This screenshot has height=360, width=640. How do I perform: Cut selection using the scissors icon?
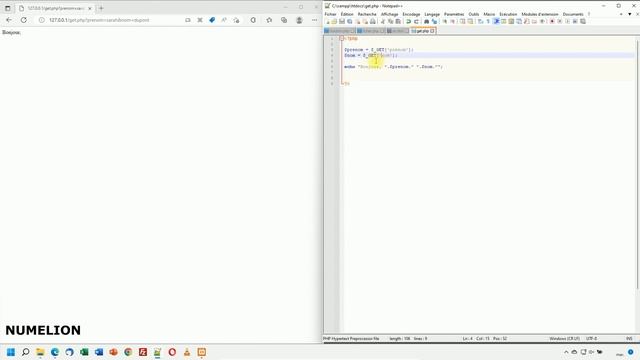pyautogui.click(x=383, y=21)
